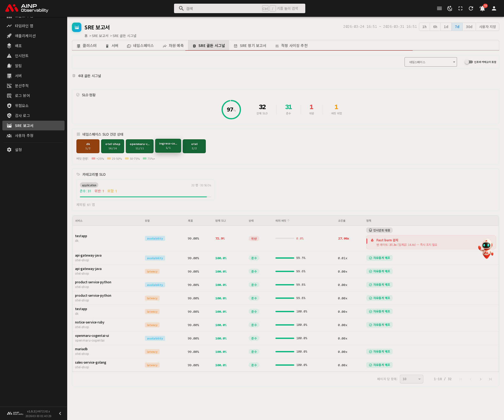Open the 자원 예측 tab

pyautogui.click(x=173, y=46)
